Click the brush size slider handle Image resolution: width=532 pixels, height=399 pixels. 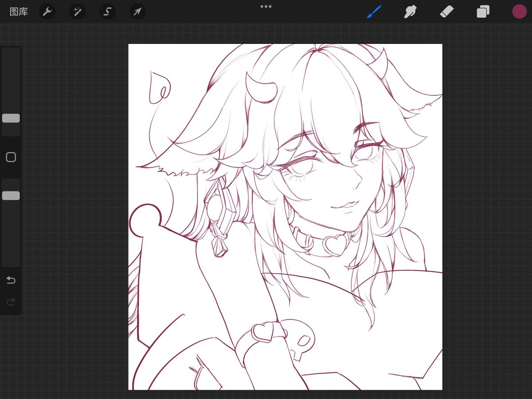coord(11,118)
